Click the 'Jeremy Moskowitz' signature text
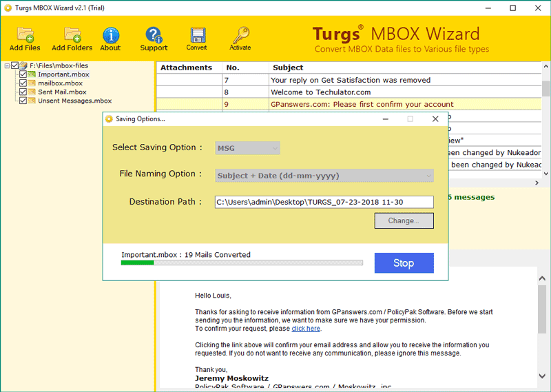This screenshot has width=551, height=392. click(231, 378)
